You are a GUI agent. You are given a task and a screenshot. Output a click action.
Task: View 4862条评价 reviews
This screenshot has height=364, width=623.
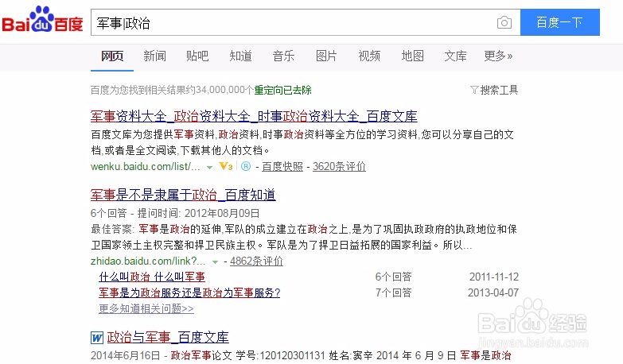[x=256, y=261]
